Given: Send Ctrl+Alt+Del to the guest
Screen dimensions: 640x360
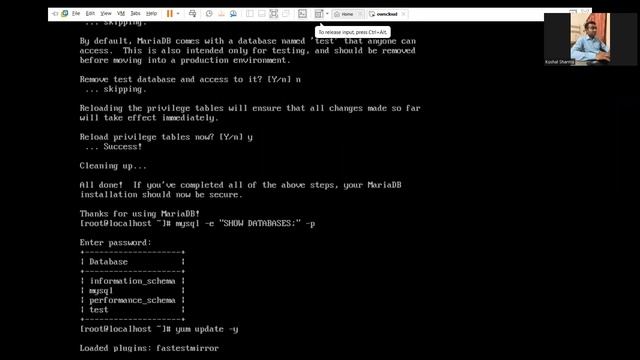Looking at the screenshot, I should [x=192, y=13].
